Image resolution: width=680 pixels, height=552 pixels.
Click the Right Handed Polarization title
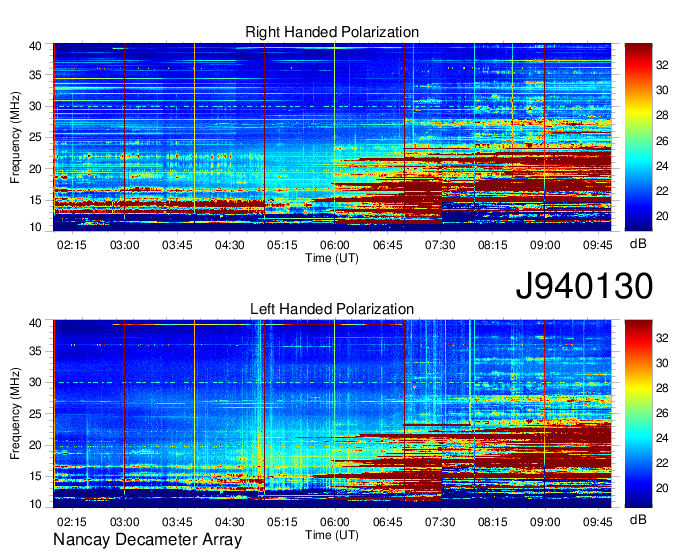click(x=332, y=32)
